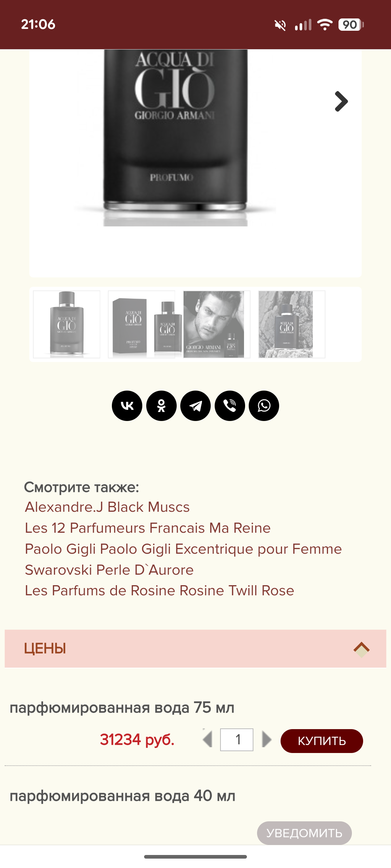Follow the Swarovski Perle D`Aurore link

coord(109,570)
